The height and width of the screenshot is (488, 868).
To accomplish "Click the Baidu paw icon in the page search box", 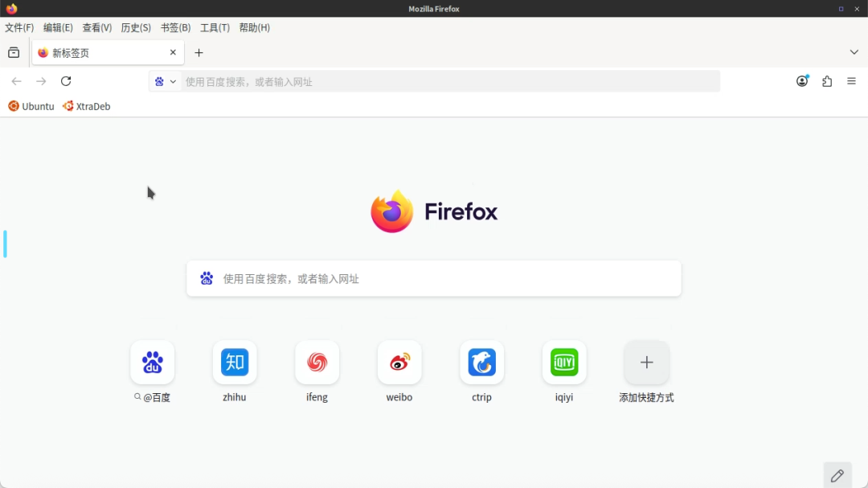I will tap(207, 279).
